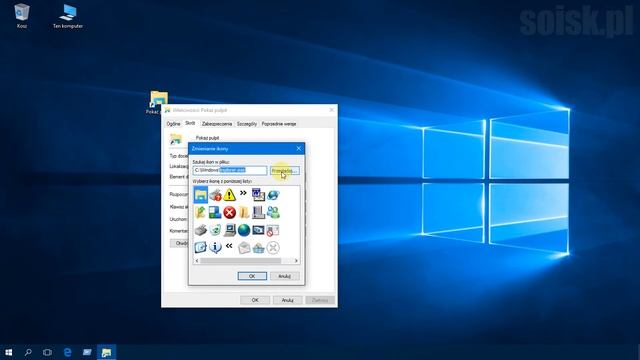
Task: Pick the gray printer icon in third row
Action: pyautogui.click(x=200, y=230)
